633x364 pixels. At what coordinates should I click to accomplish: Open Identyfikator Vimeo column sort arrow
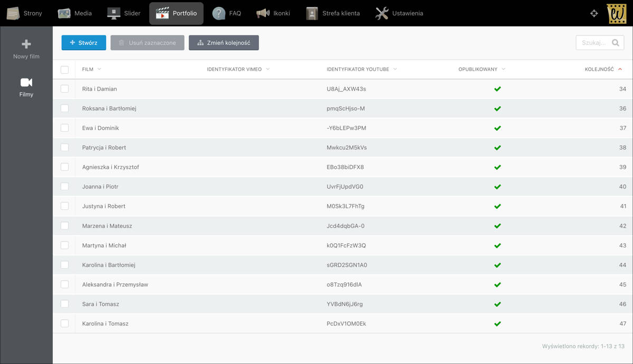[x=267, y=69]
